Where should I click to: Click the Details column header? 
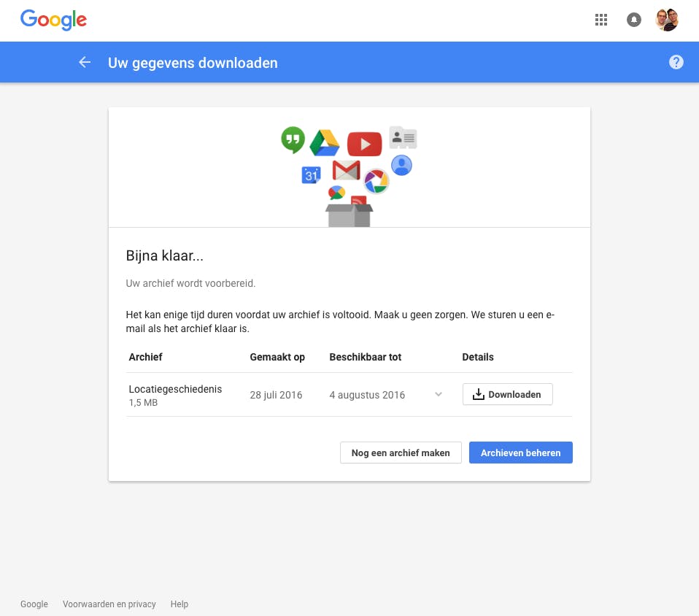(478, 357)
